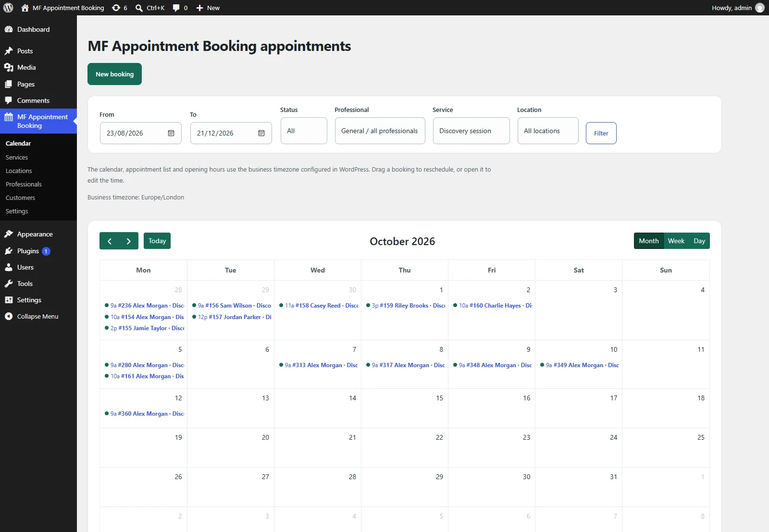
Task: Apply filters with the Filter button
Action: coord(601,133)
